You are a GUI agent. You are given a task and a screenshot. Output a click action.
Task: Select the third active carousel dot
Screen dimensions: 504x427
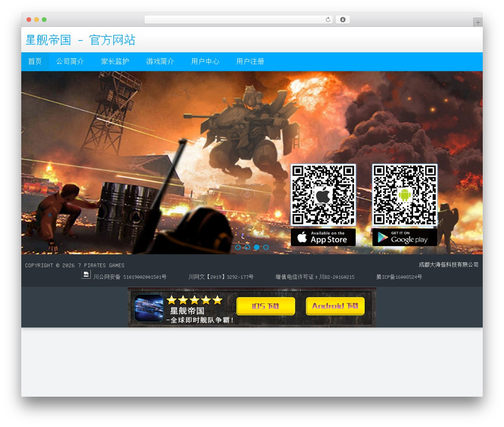coord(257,247)
